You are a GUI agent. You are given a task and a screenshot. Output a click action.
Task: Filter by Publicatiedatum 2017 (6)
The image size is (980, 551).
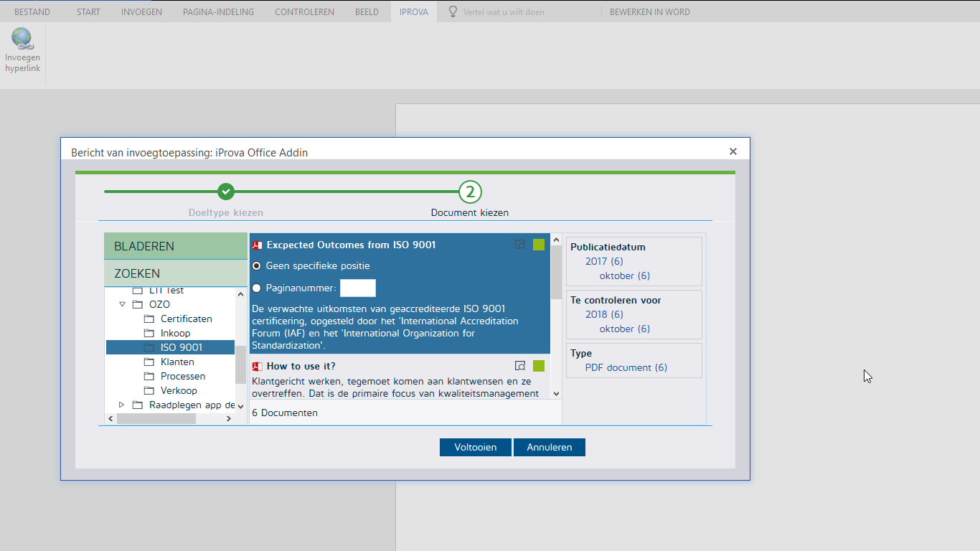click(x=604, y=262)
